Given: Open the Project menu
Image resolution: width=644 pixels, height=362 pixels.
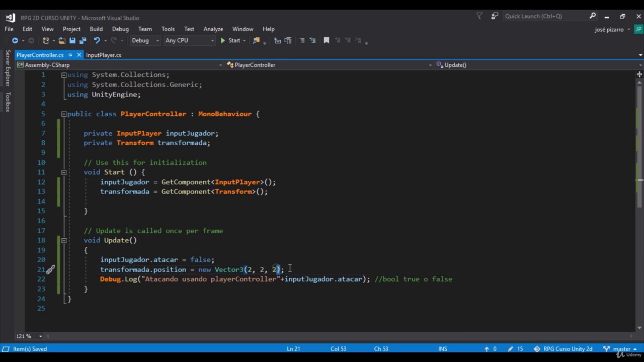Looking at the screenshot, I should pyautogui.click(x=71, y=29).
